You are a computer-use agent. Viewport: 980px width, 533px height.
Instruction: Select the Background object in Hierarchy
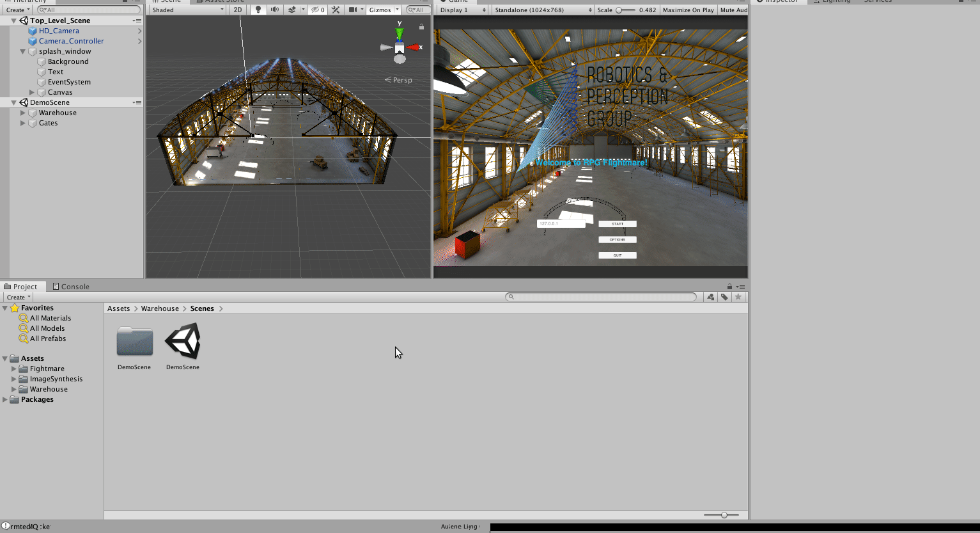tap(68, 61)
